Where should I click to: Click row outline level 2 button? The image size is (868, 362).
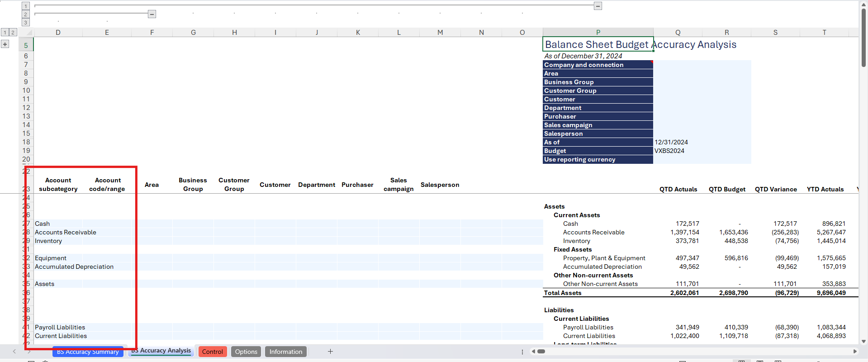tap(13, 32)
